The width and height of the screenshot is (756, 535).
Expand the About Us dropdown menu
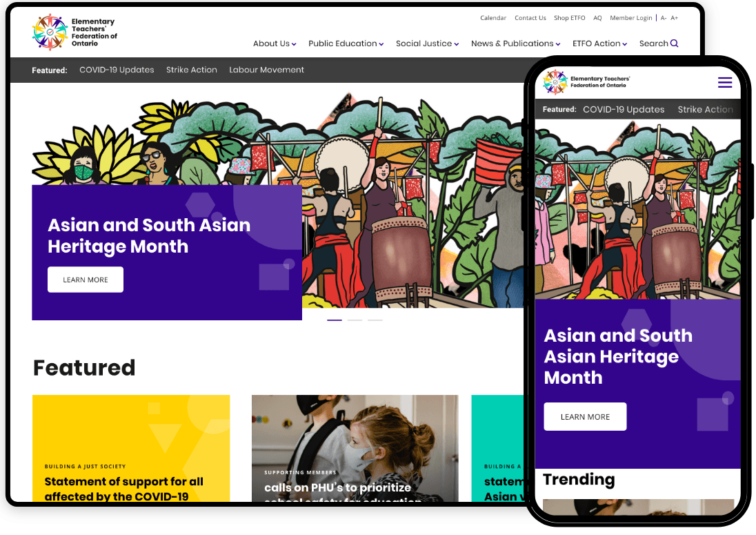click(x=275, y=43)
